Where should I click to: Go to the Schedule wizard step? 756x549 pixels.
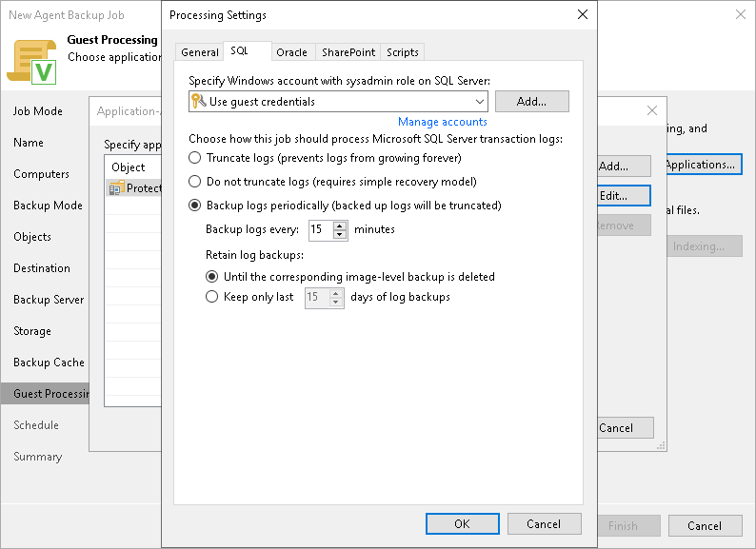coord(36,425)
